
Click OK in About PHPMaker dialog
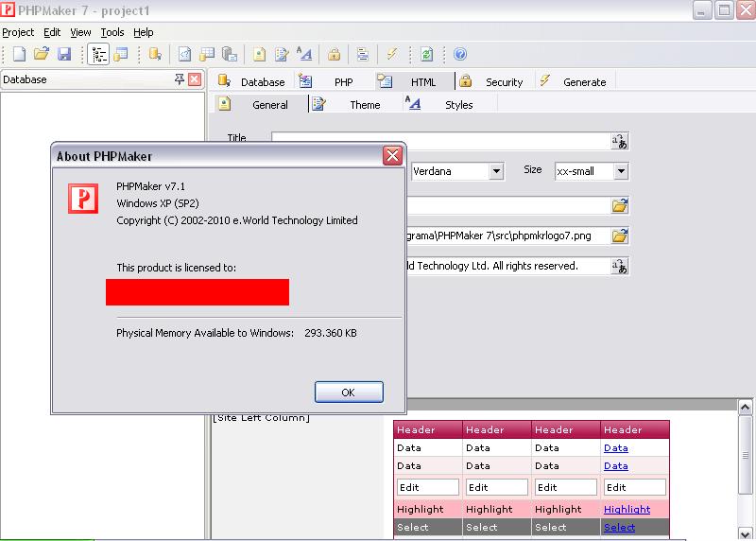click(x=349, y=393)
